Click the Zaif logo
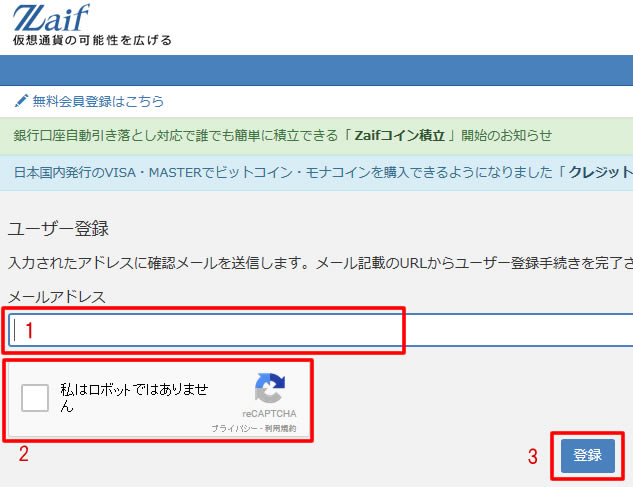This screenshot has width=633, height=487. pyautogui.click(x=51, y=18)
